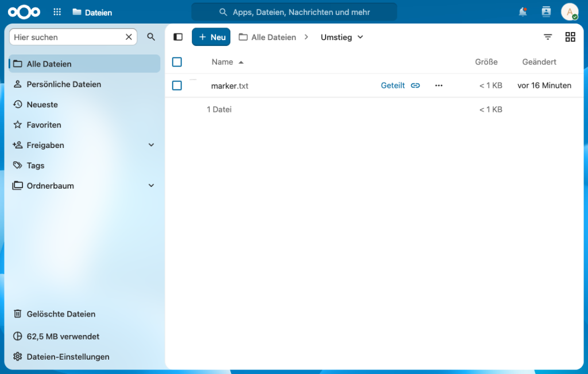
Task: Expand the Freigaben chevron
Action: coord(151,145)
